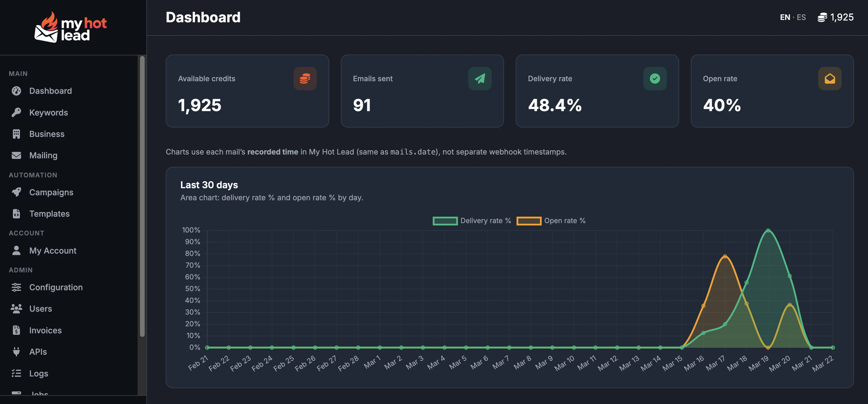Open the Invoices admin page

pos(45,330)
